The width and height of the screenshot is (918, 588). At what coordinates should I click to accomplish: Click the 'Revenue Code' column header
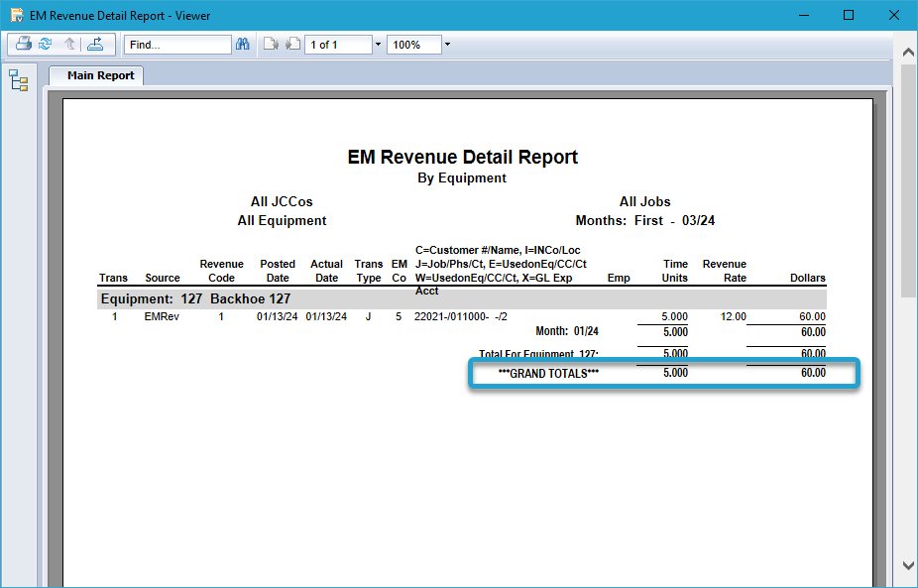221,271
